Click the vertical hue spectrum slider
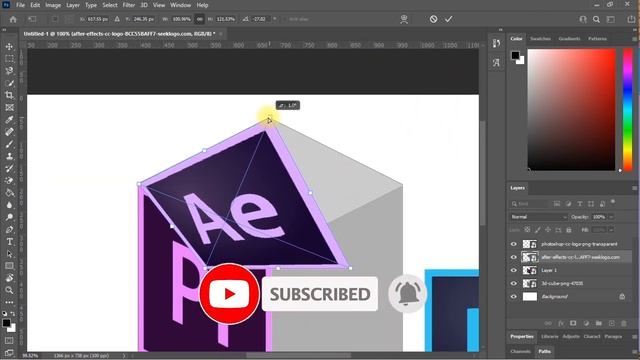This screenshot has height=360, width=640. pos(628,109)
